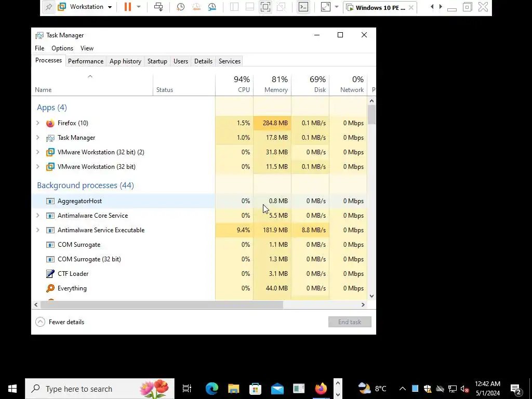532x399 pixels.
Task: Switch to the Services tab
Action: tap(229, 61)
